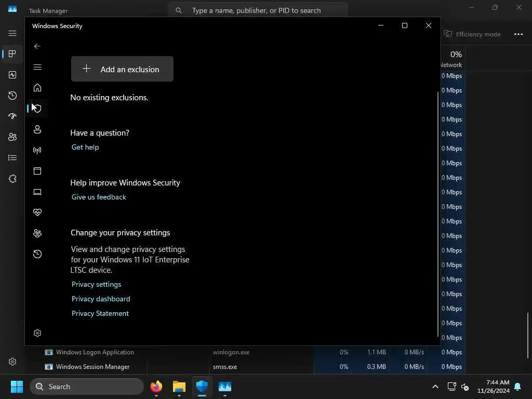Switch to Task Manager taskbar icon
The height and width of the screenshot is (399, 532).
[x=224, y=387]
